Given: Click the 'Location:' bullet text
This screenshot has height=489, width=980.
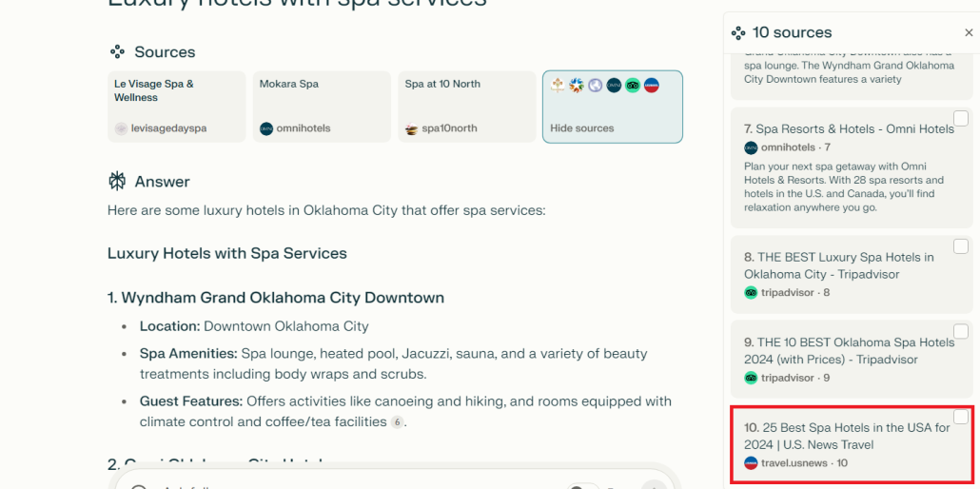Looking at the screenshot, I should coord(169,326).
